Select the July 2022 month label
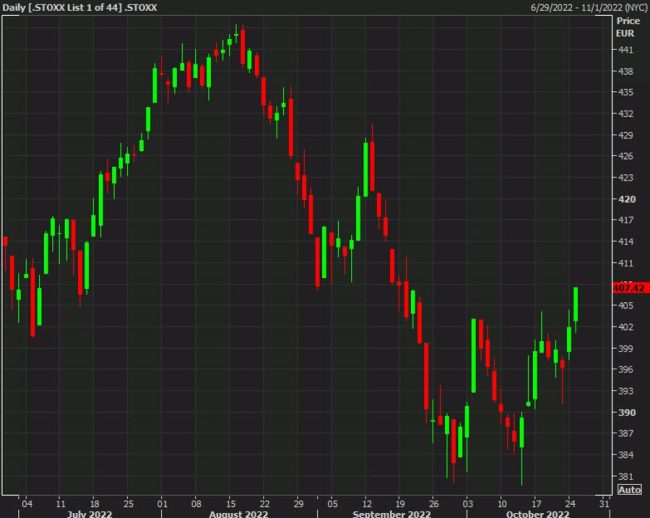The height and width of the screenshot is (518, 650). tap(90, 513)
